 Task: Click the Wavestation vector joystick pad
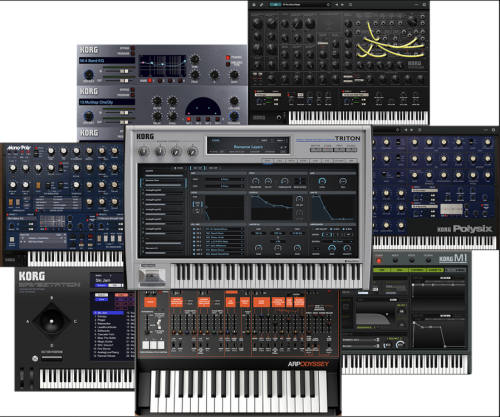pyautogui.click(x=52, y=321)
